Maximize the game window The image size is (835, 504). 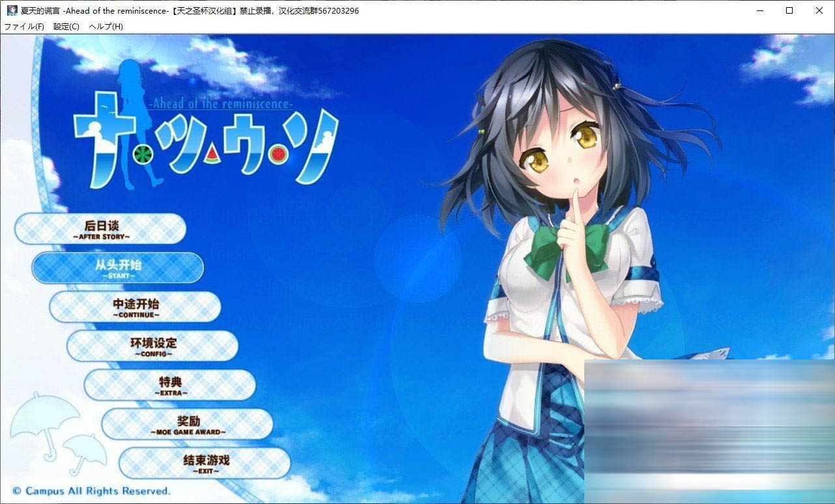789,10
